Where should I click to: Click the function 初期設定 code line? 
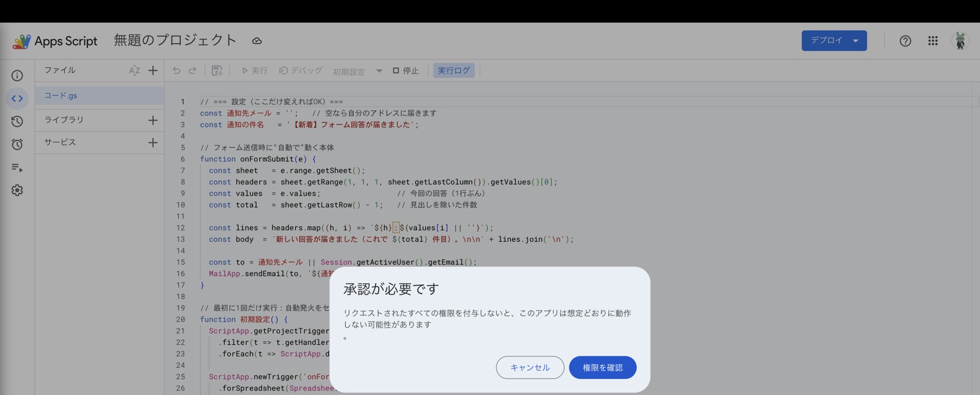[244, 320]
